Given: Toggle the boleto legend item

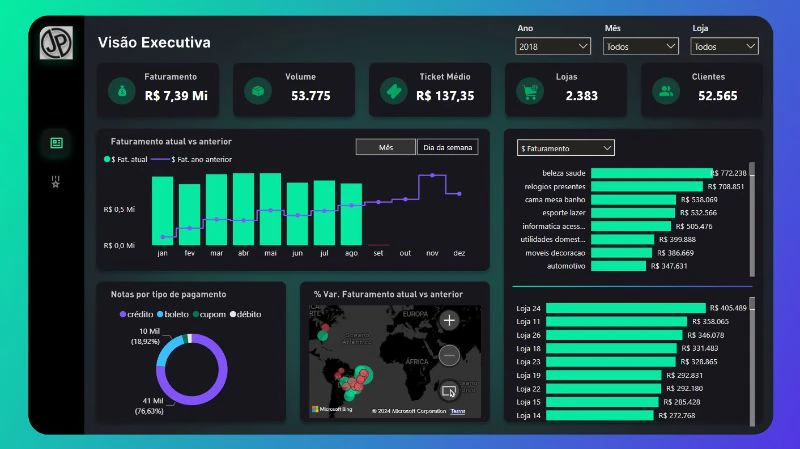Looking at the screenshot, I should coord(173,314).
